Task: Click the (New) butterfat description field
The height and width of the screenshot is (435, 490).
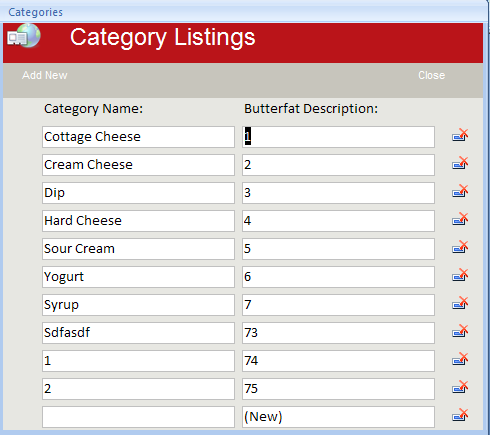Action: pyautogui.click(x=338, y=417)
